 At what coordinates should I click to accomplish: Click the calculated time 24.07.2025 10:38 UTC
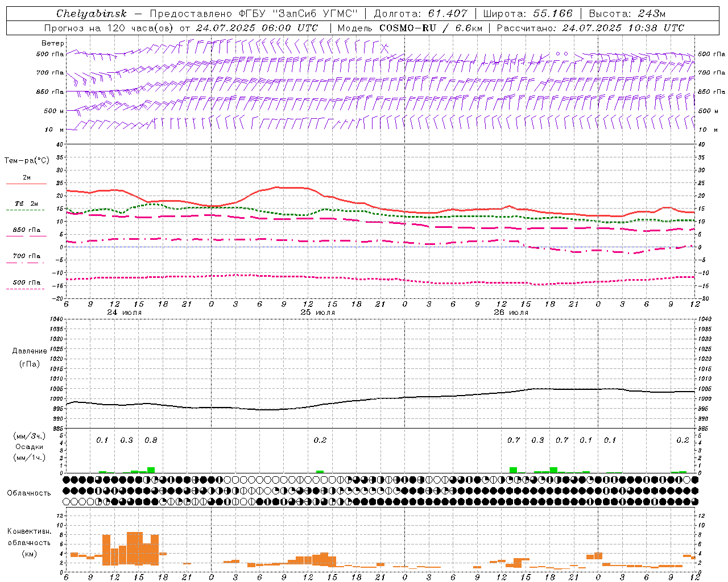tap(623, 28)
